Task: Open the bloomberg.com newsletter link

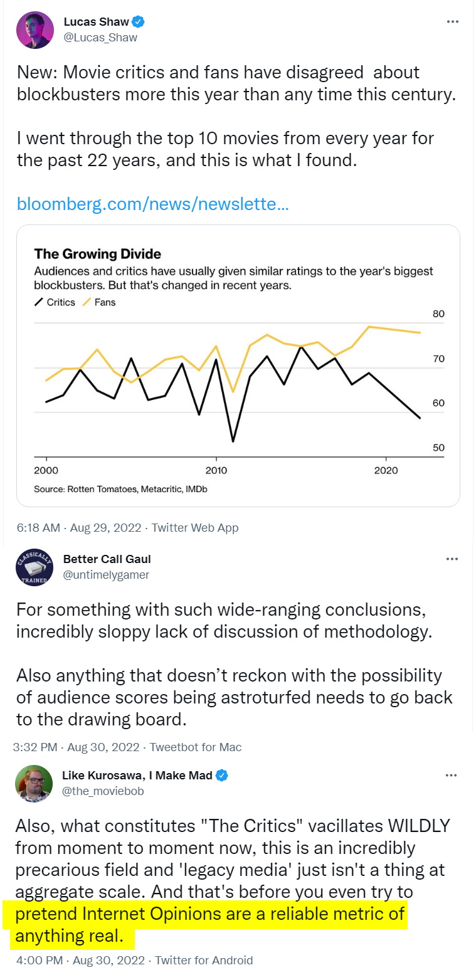Action: (x=152, y=204)
